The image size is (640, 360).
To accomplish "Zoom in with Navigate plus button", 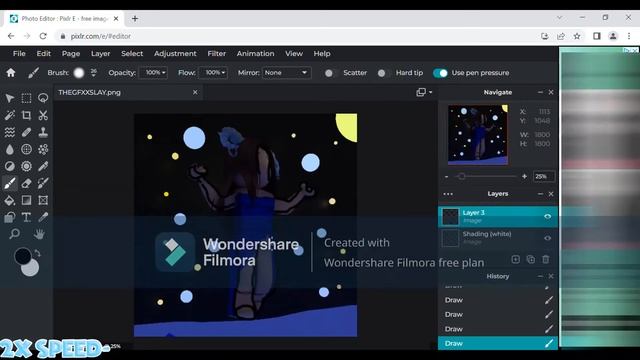I will point(524,176).
